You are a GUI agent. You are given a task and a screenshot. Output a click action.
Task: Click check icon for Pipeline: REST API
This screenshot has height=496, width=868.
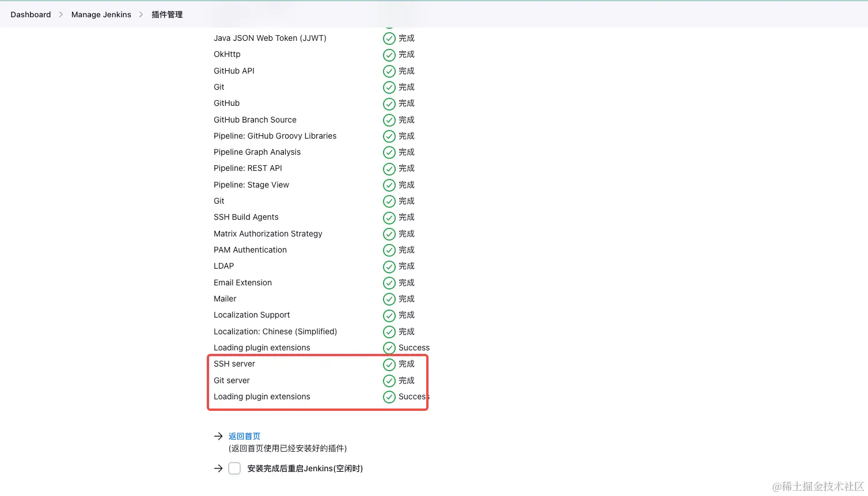coord(389,169)
